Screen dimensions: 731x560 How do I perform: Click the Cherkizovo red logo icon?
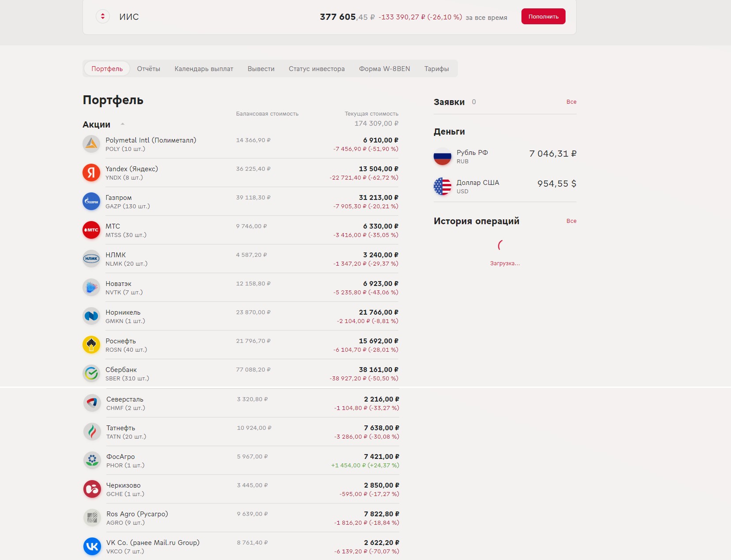point(92,489)
